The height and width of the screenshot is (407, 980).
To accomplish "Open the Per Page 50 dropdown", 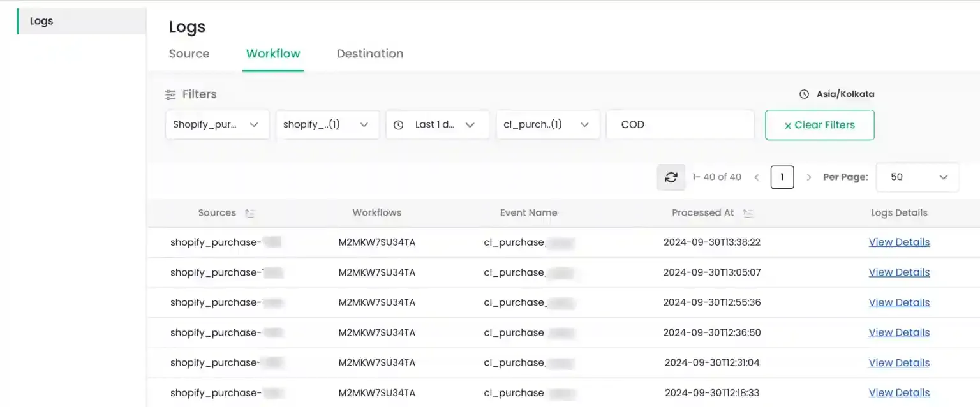I will click(917, 177).
